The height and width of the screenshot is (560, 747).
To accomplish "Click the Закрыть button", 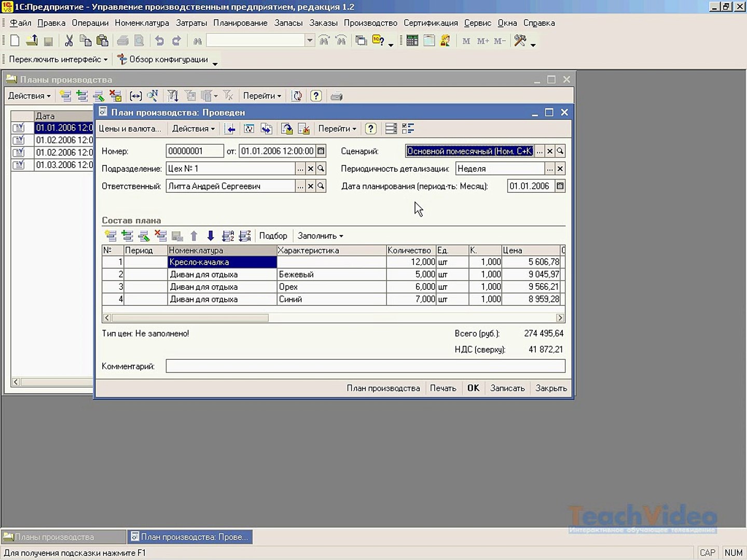I will point(551,388).
